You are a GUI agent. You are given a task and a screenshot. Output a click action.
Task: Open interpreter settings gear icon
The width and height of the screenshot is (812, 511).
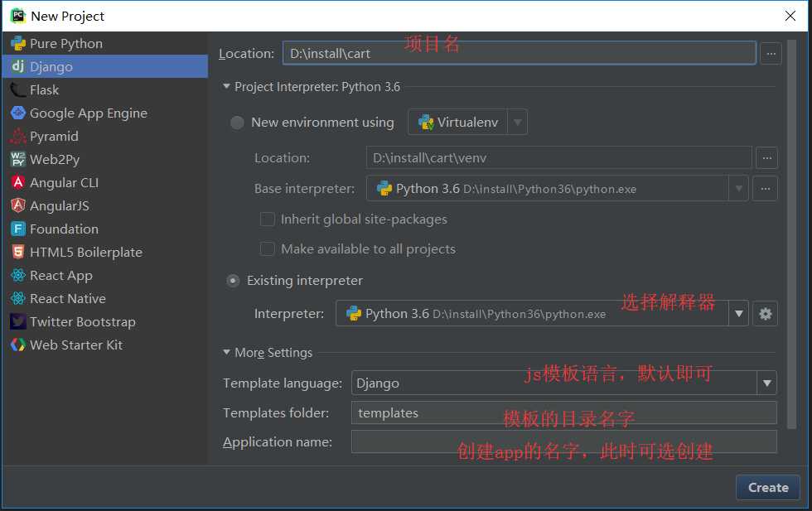[x=766, y=314]
